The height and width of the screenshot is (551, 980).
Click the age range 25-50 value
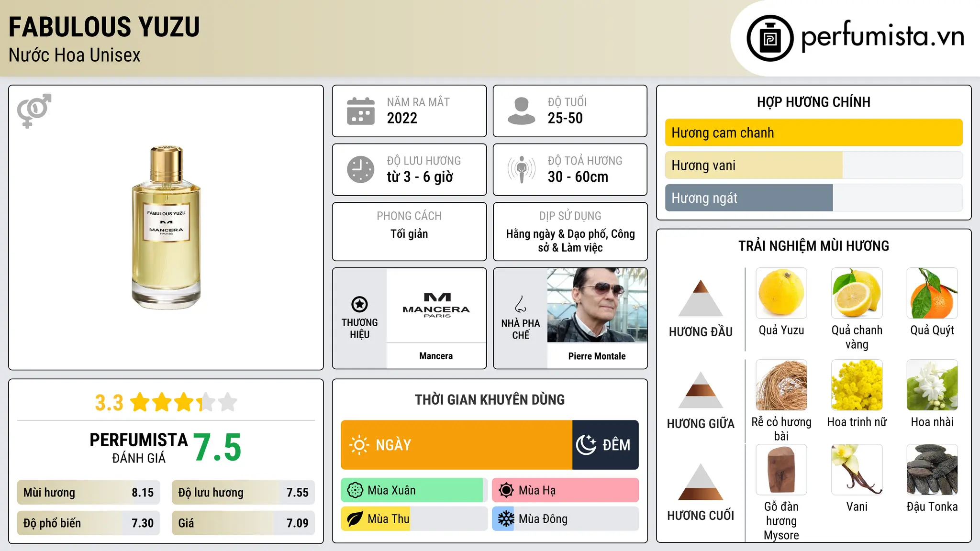(x=565, y=118)
